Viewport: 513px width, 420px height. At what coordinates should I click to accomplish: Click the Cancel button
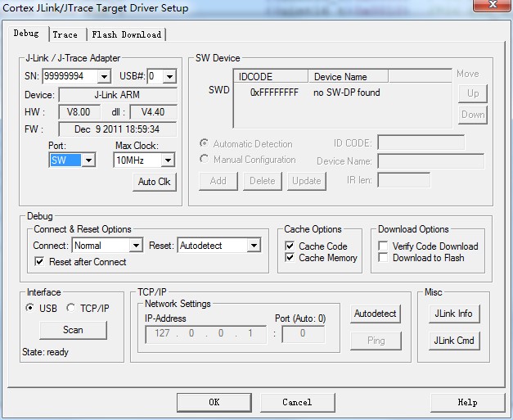(x=297, y=402)
